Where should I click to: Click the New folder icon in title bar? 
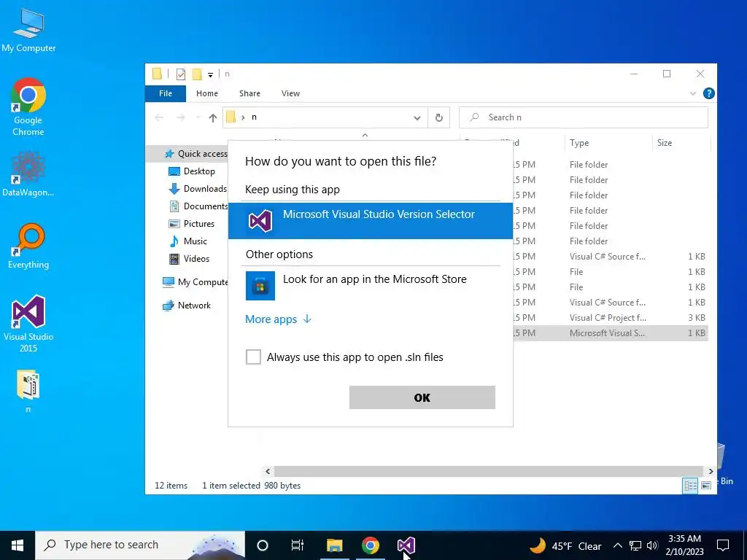(197, 74)
